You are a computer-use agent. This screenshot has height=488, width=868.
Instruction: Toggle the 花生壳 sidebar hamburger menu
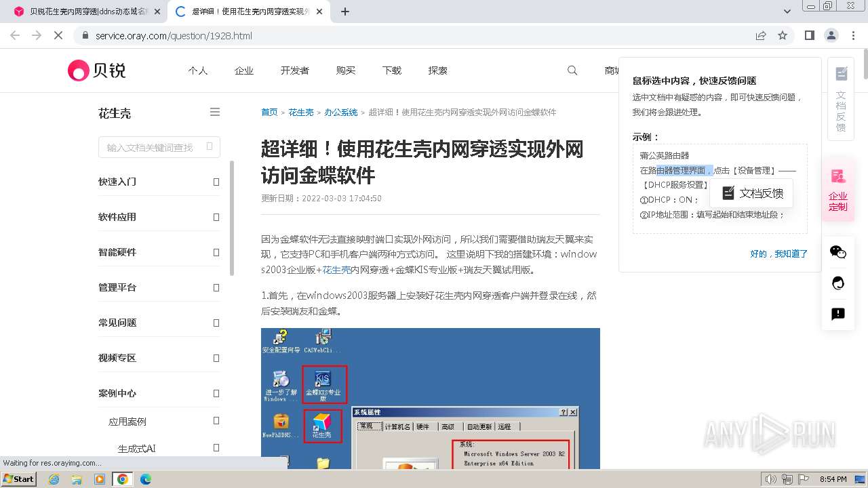(215, 112)
